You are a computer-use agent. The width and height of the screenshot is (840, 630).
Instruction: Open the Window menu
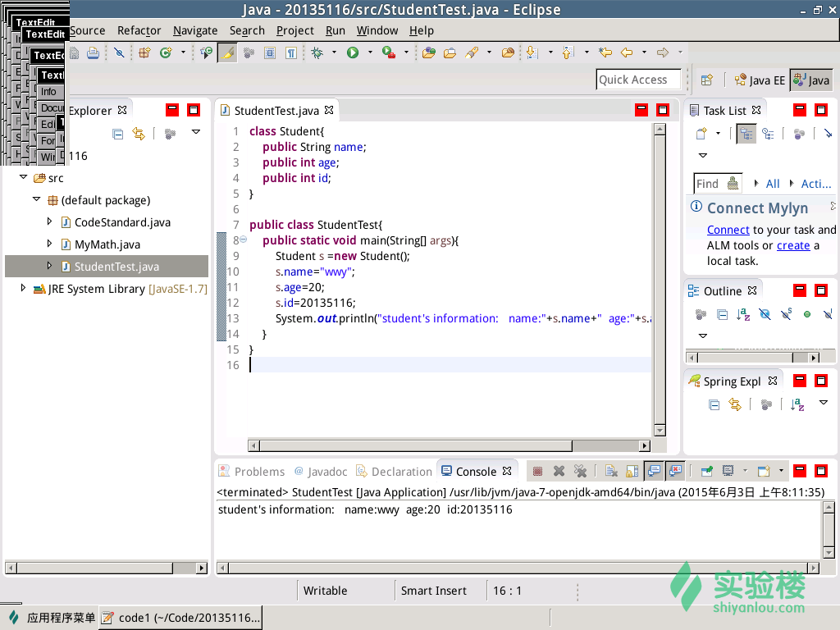[377, 30]
